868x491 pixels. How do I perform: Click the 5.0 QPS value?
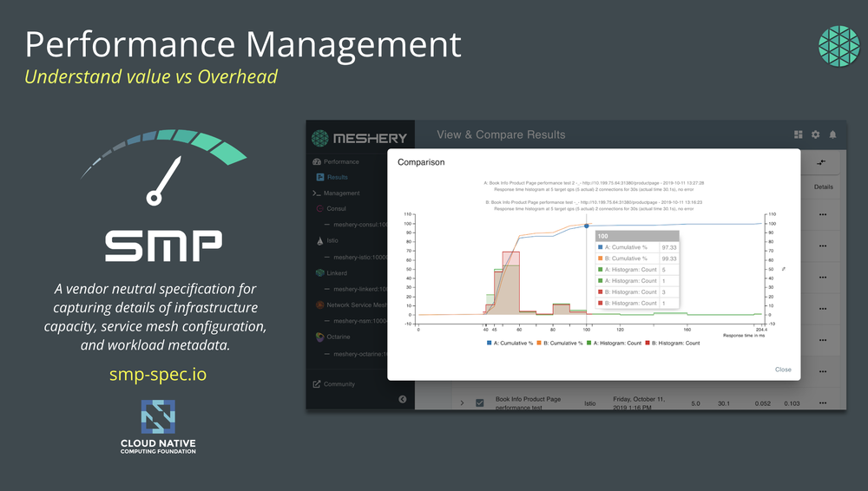695,403
